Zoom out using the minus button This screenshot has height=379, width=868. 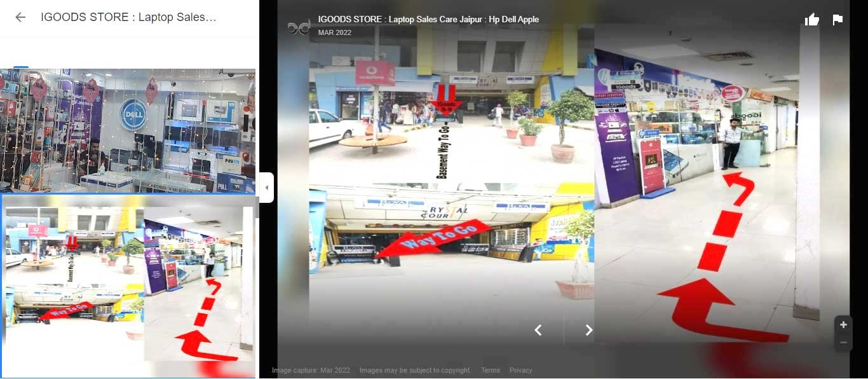coord(843,343)
